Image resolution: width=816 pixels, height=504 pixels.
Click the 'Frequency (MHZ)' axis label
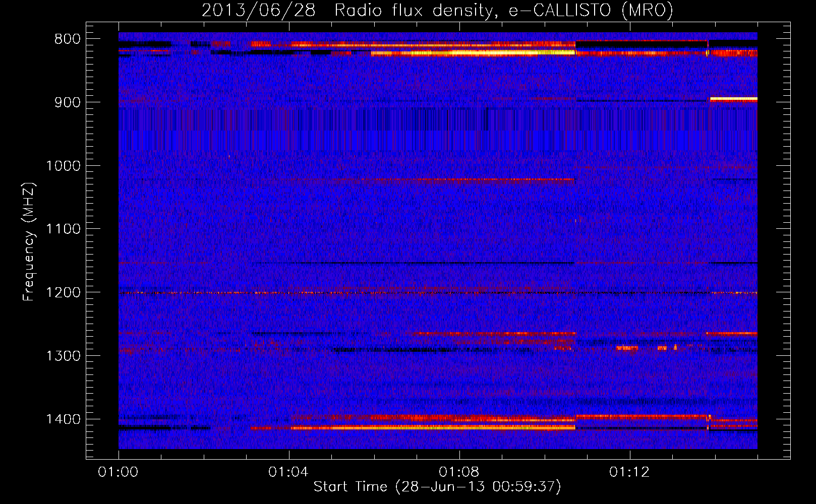(29, 242)
